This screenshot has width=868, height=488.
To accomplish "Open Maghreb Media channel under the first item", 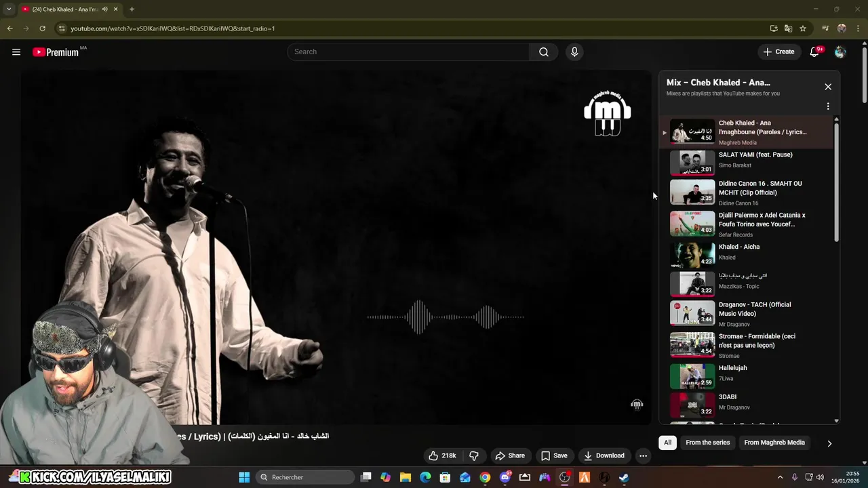I will [738, 143].
